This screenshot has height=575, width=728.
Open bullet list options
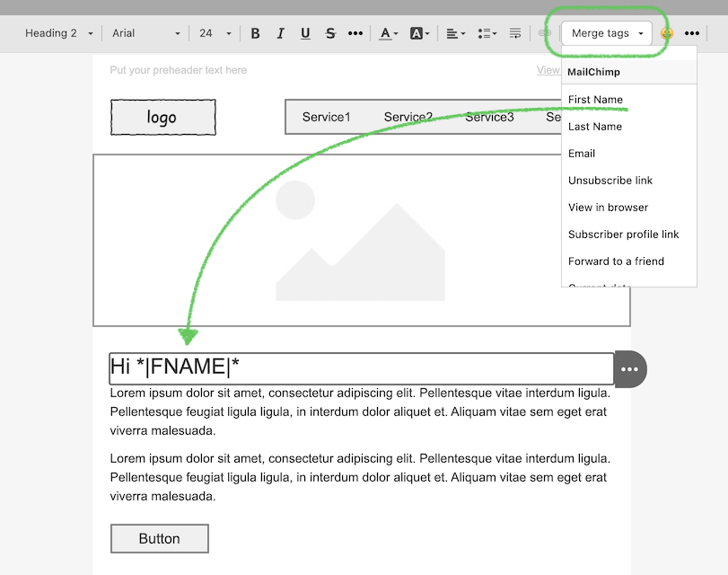[x=487, y=33]
